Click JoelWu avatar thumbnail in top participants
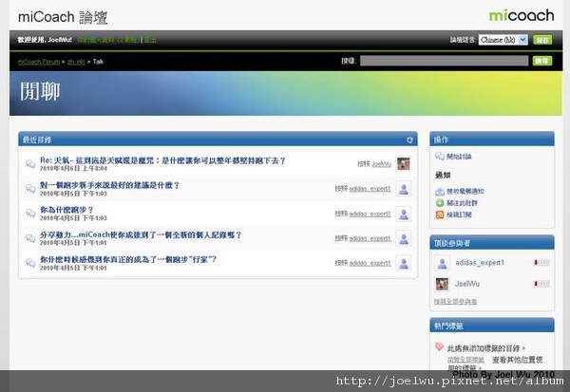Image resolution: width=570 pixels, height=392 pixels. (442, 284)
